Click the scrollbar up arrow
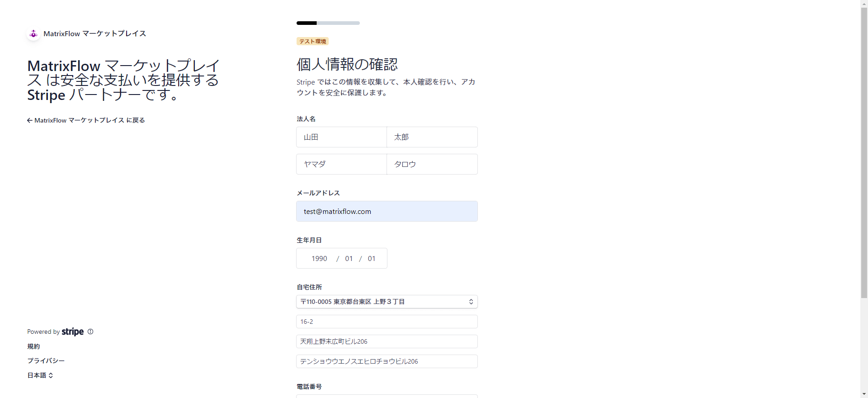 coord(864,4)
